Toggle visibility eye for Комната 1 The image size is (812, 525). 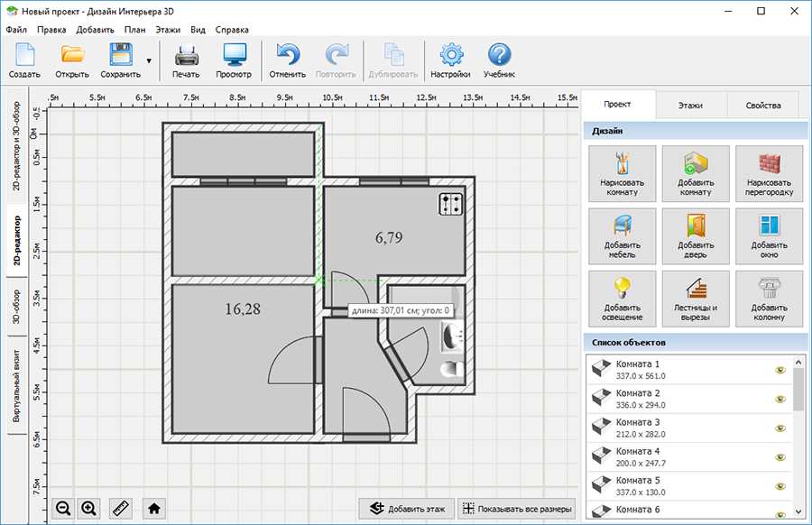click(780, 370)
